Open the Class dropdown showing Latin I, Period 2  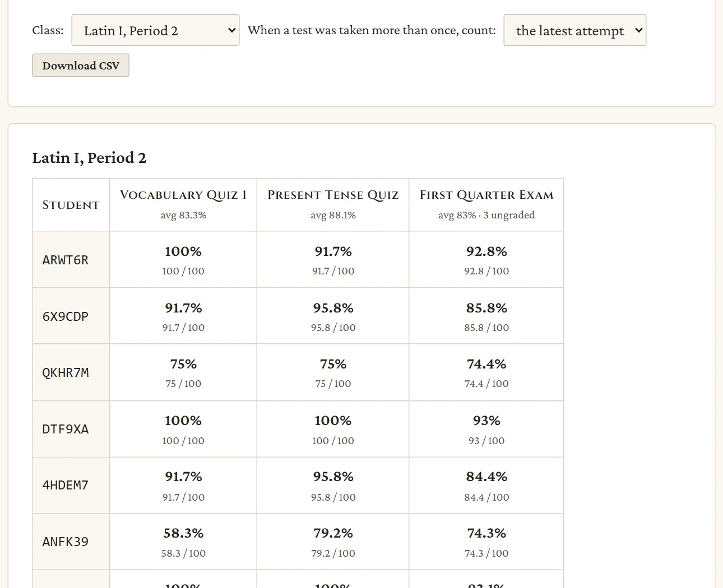point(155,30)
